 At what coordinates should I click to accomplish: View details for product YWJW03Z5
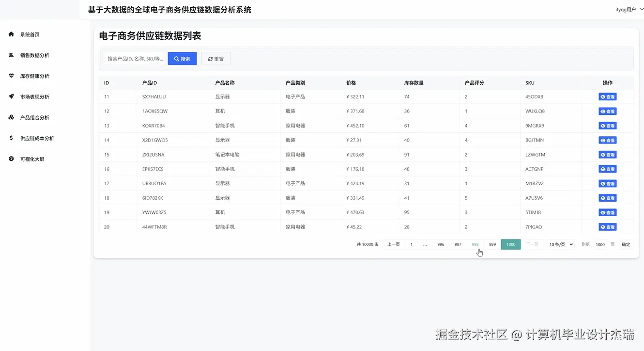click(607, 213)
